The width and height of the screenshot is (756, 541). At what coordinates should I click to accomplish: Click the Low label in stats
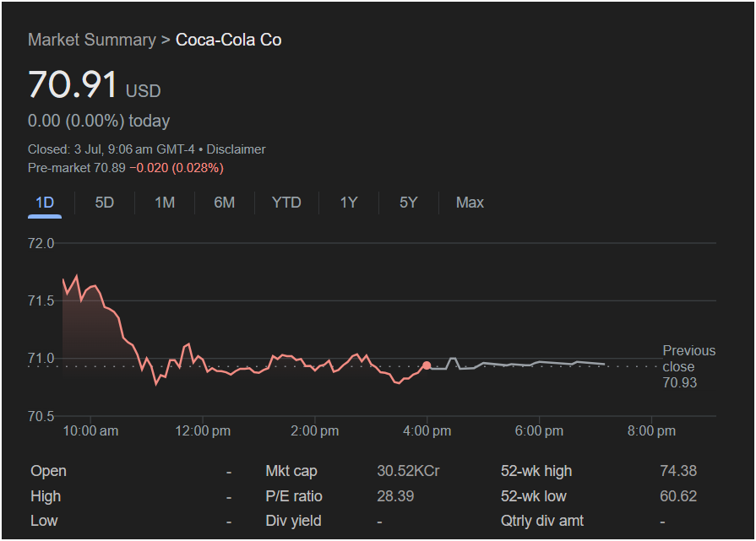coord(44,522)
